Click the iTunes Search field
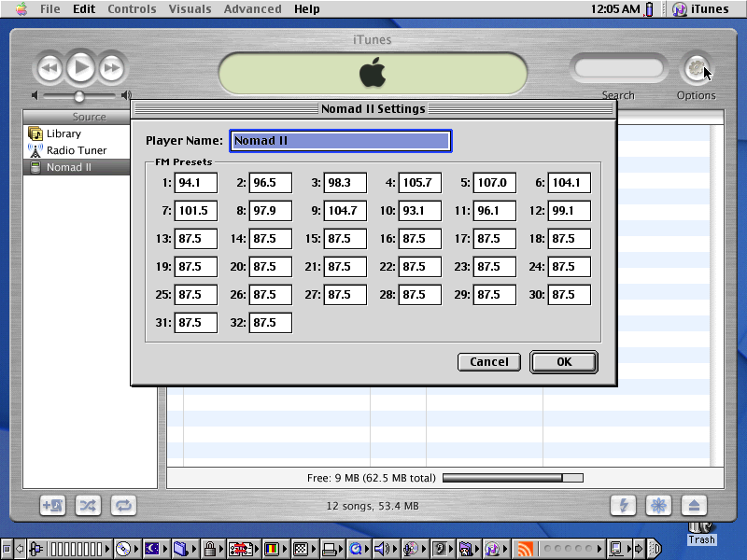The image size is (747, 560). [x=618, y=68]
